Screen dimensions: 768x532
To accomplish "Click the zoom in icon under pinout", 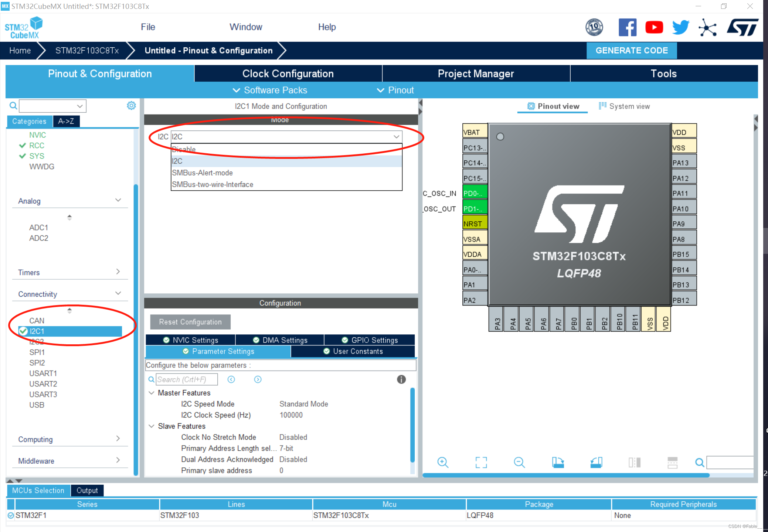I will [442, 462].
